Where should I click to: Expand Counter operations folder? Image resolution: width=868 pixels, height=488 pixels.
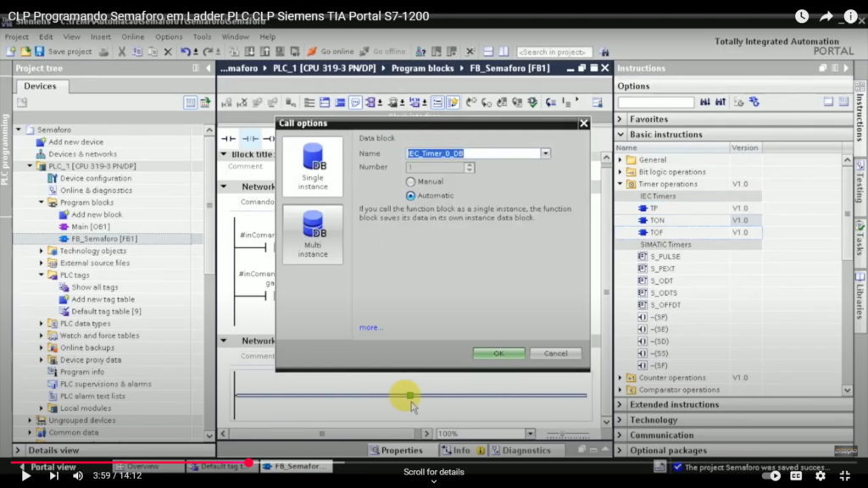(x=620, y=378)
